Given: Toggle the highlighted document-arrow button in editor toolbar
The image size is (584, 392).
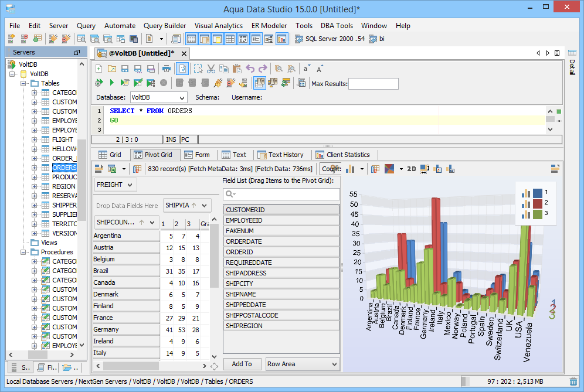Looking at the screenshot, I should (x=182, y=69).
